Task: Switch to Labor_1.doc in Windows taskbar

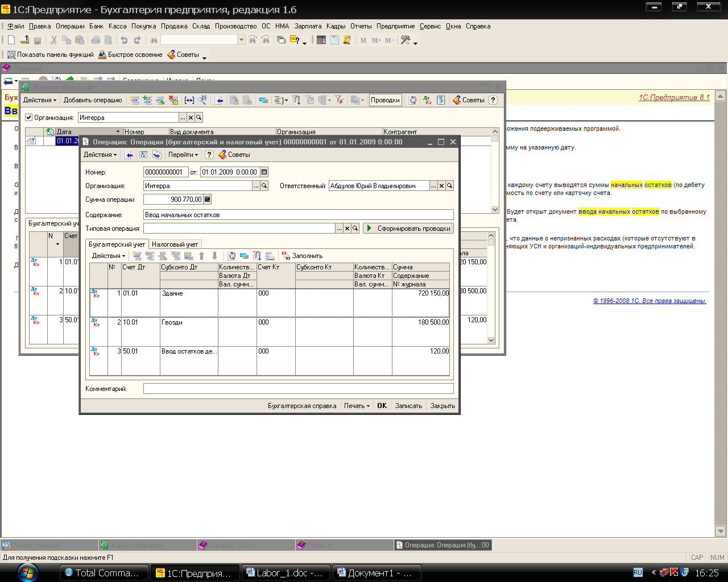Action: (x=287, y=573)
